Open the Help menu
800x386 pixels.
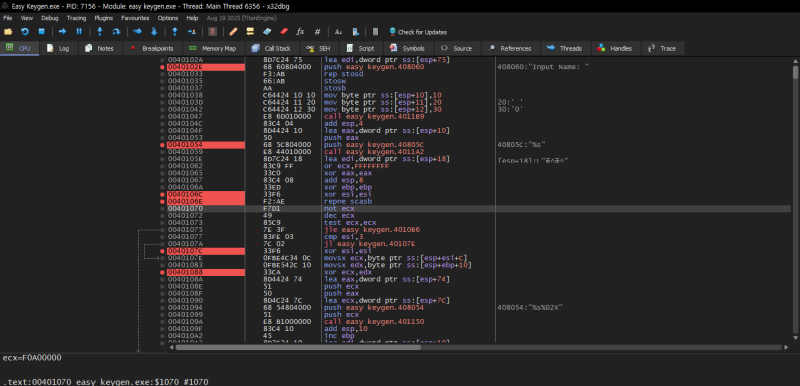click(x=192, y=18)
